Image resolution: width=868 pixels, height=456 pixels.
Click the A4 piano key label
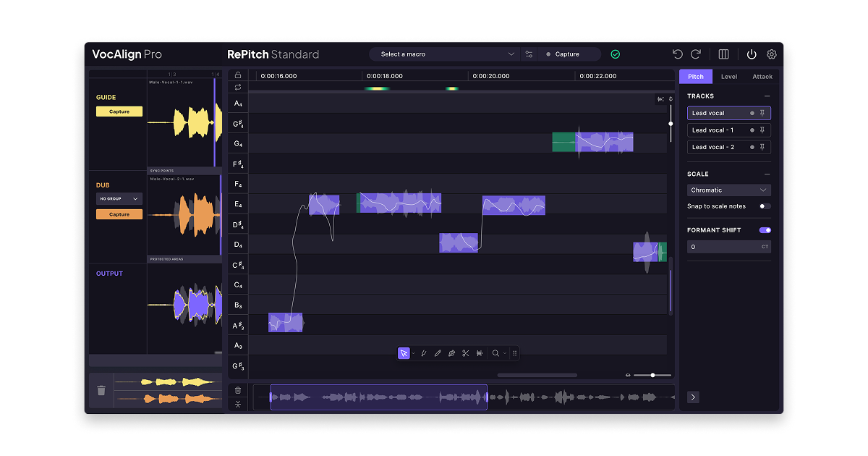[238, 104]
